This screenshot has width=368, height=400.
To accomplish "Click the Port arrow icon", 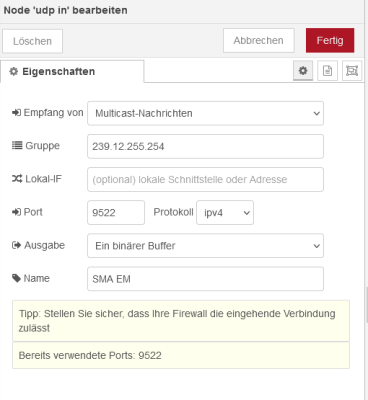I will [x=16, y=212].
